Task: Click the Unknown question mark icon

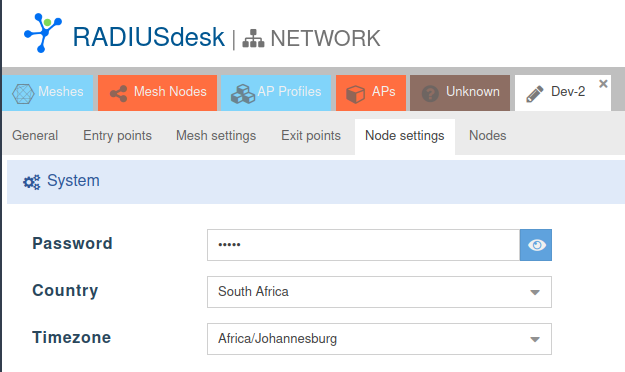Action: (x=430, y=94)
